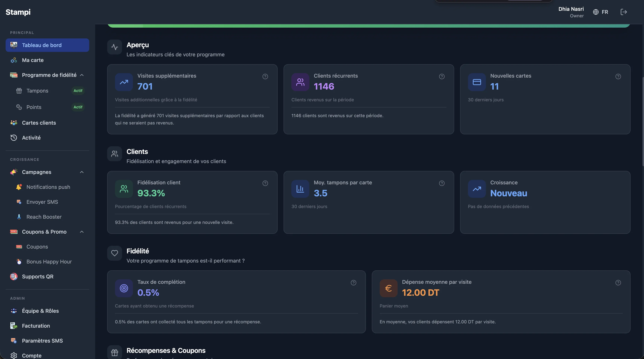The image size is (644, 359).
Task: Open Ma carte from sidebar
Action: point(33,60)
